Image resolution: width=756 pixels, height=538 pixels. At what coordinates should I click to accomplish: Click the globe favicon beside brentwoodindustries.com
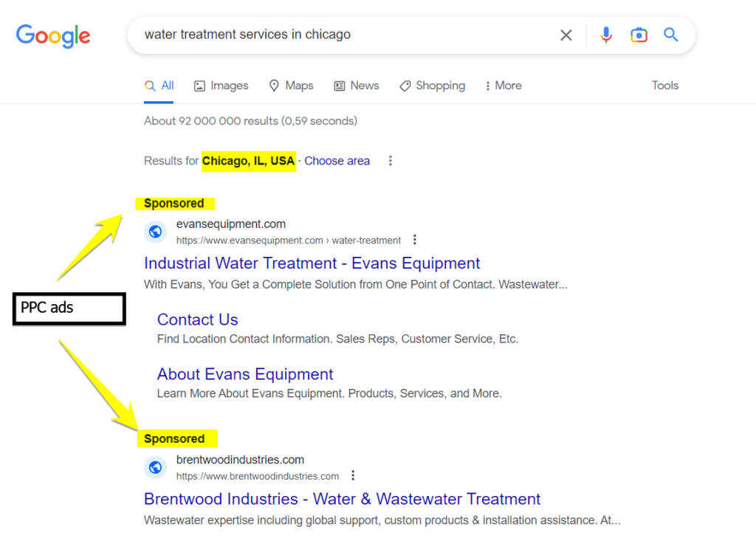tap(155, 466)
